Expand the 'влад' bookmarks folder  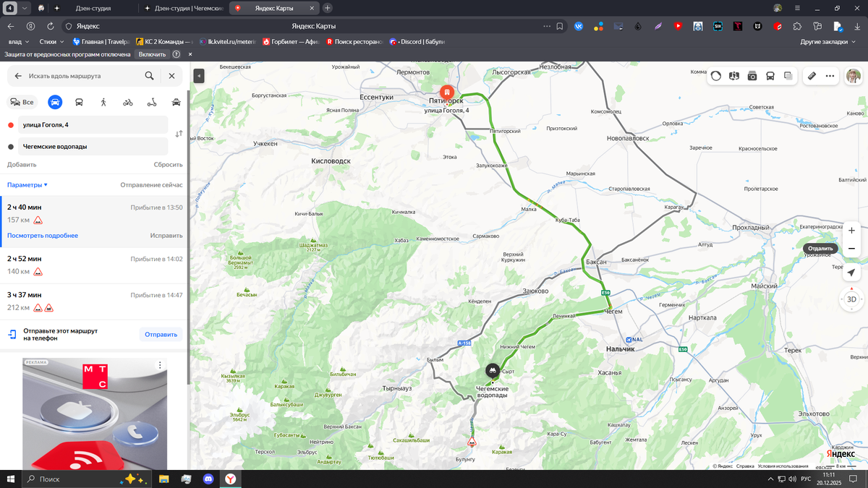18,42
